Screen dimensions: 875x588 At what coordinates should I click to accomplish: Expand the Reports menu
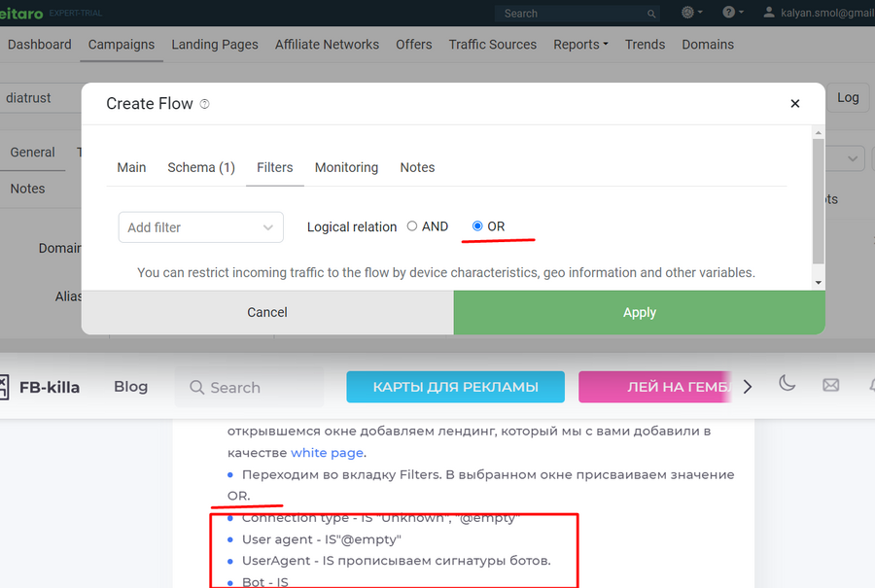[x=580, y=45]
